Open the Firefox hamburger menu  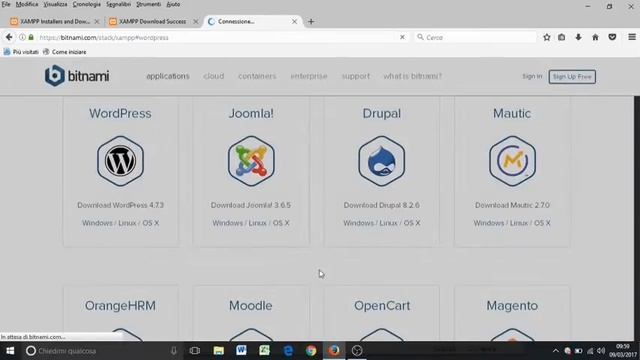(x=632, y=37)
